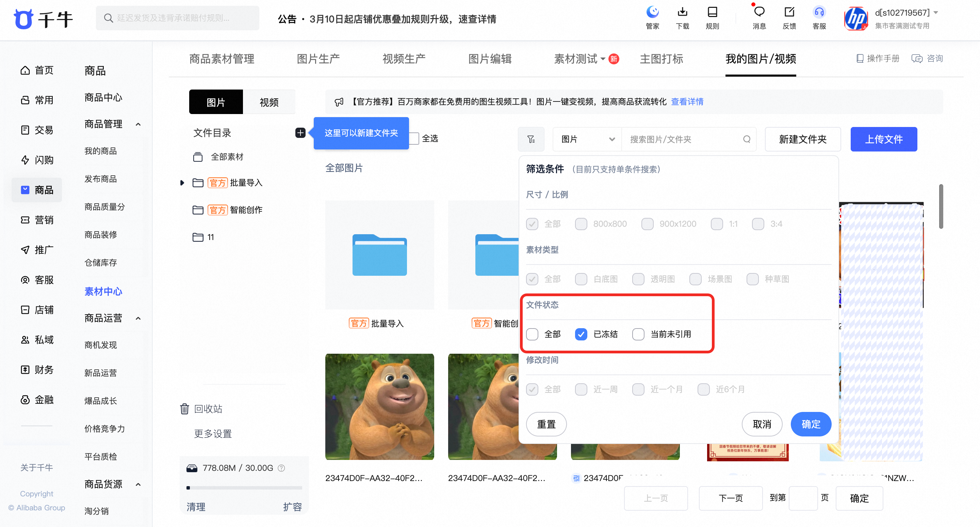Click the HP account avatar
This screenshot has height=527, width=980.
[855, 19]
